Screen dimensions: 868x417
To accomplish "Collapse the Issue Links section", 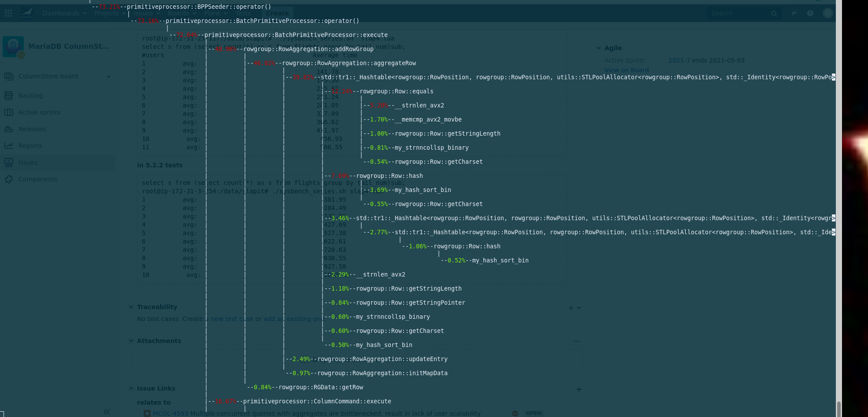I will click(x=131, y=388).
